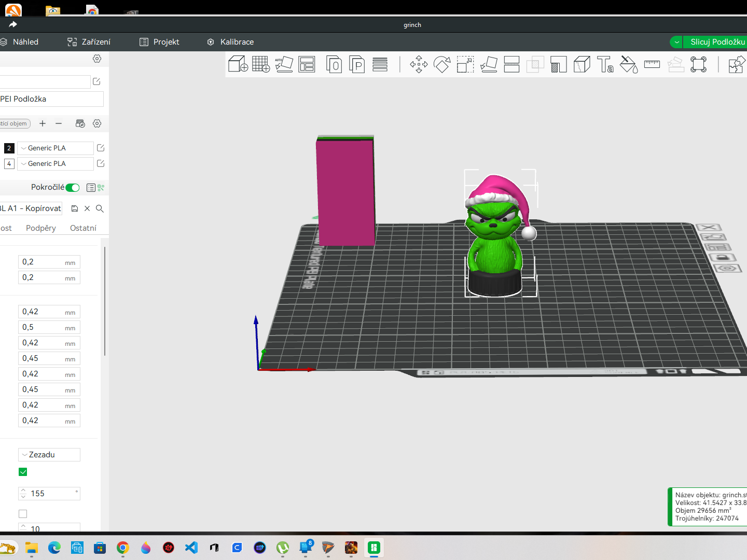Select the Lay on face tool
Image resolution: width=747 pixels, height=560 pixels.
pyautogui.click(x=489, y=64)
